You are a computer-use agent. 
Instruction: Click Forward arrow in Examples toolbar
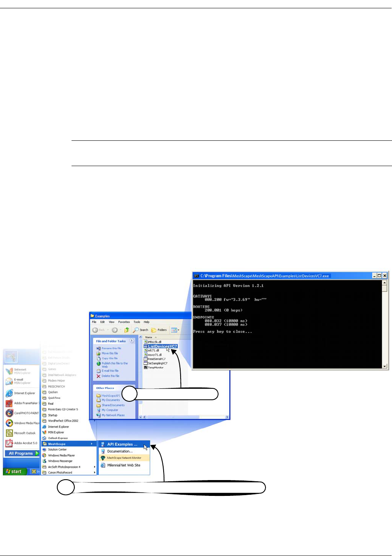pos(115,330)
